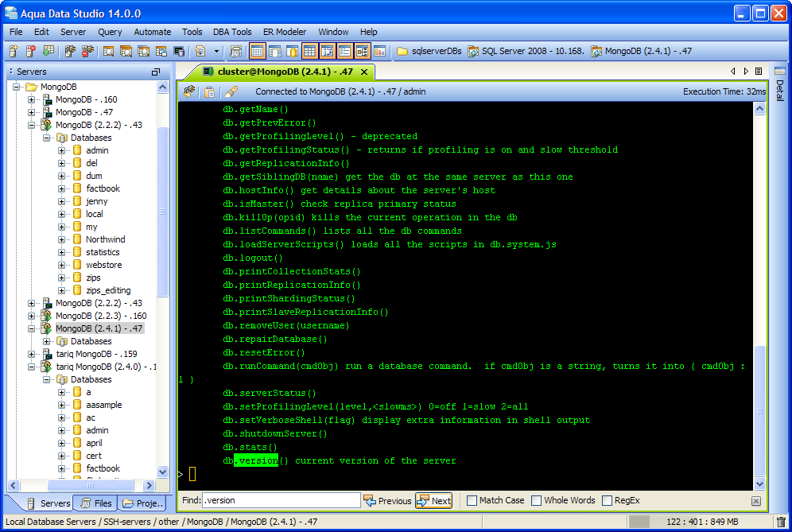The image size is (792, 532).
Task: Click the black terminal with database icon
Action: (179, 51)
